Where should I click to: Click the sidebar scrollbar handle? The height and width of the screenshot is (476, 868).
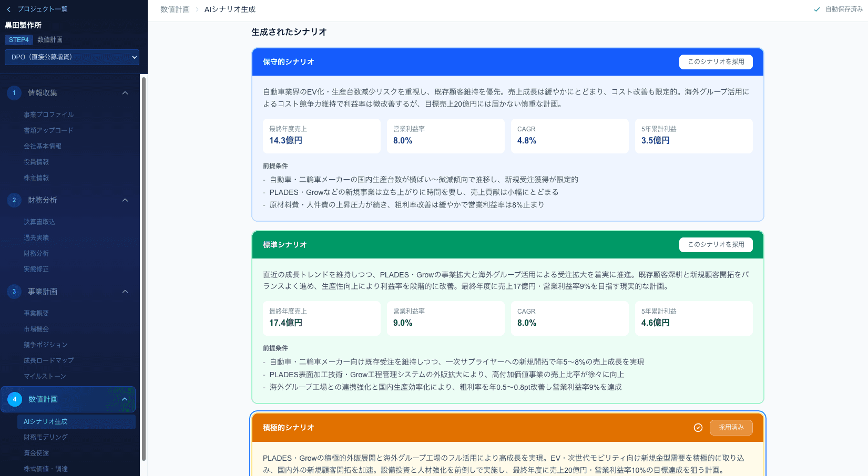[x=144, y=263]
